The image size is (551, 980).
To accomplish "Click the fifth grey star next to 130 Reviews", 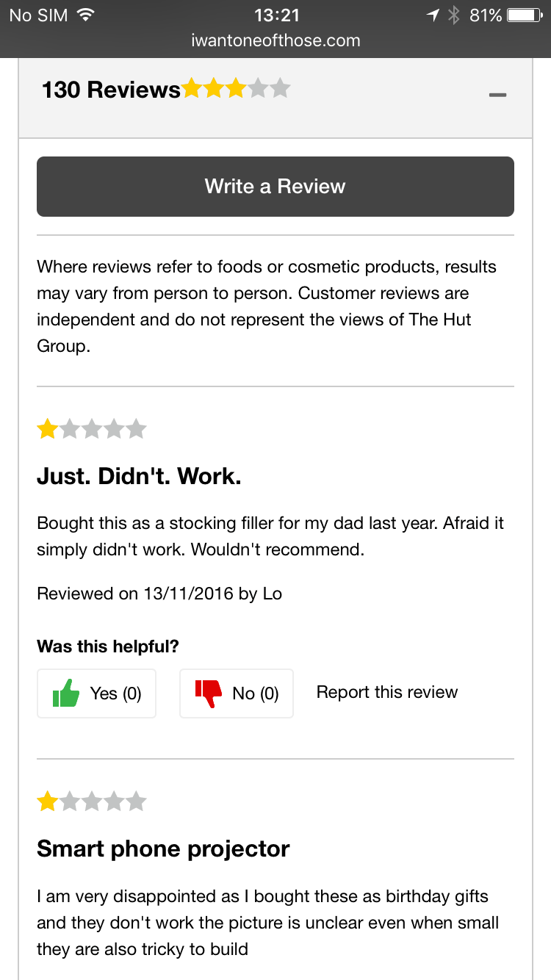I will [x=280, y=87].
